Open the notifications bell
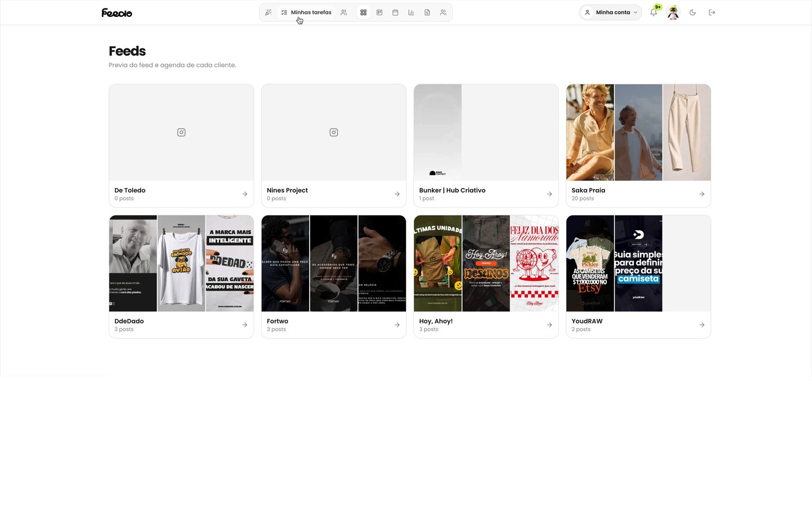Viewport: 812px width, 508px height. pyautogui.click(x=654, y=12)
